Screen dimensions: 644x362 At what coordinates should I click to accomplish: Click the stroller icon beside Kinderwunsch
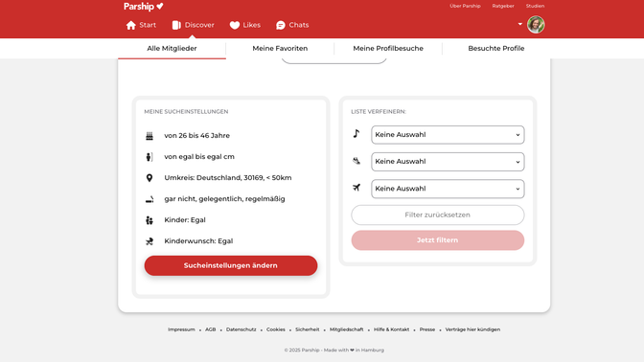pos(149,241)
